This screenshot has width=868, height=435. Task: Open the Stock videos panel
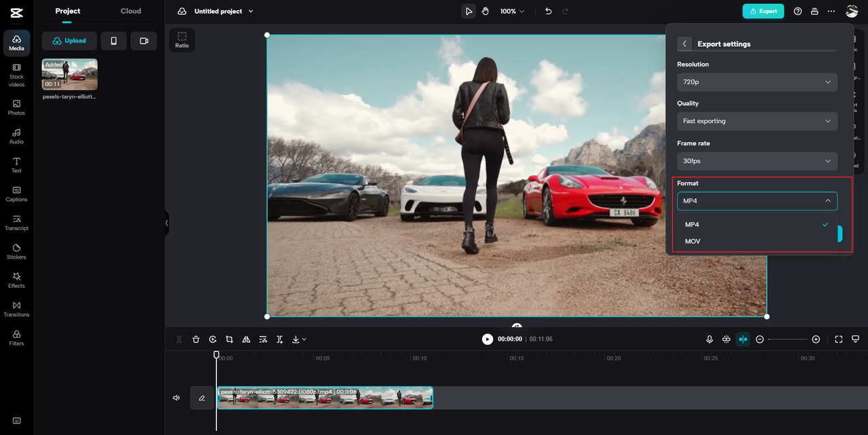[x=16, y=75]
